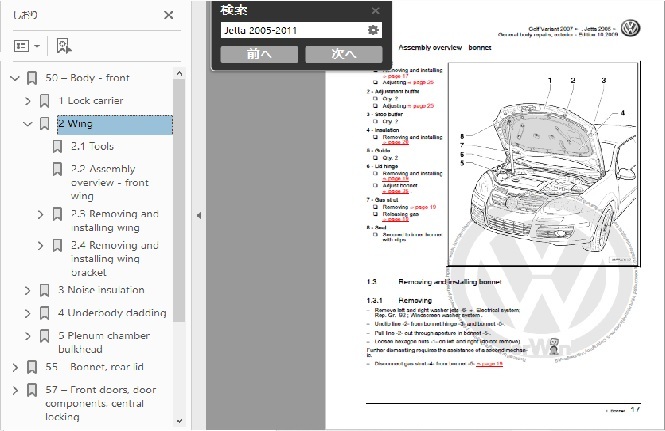665x431 pixels.
Task: Open 2.2 Assembly overview - front wing
Action: tap(110, 182)
